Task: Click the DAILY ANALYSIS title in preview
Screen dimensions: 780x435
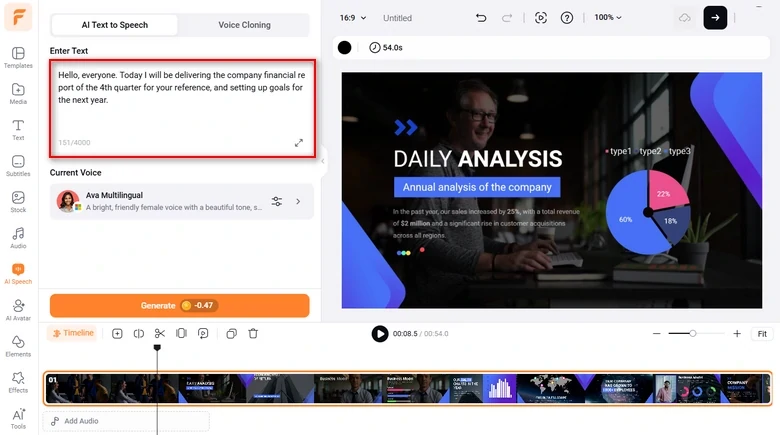Action: tap(478, 159)
